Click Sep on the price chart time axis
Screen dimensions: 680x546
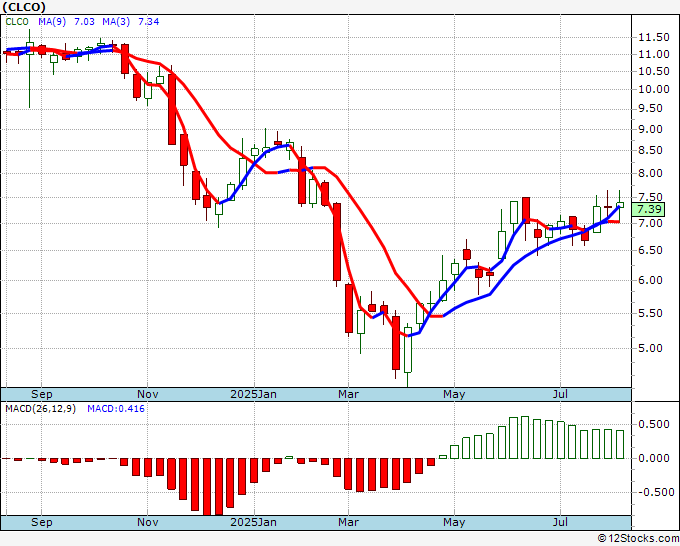pyautogui.click(x=42, y=395)
